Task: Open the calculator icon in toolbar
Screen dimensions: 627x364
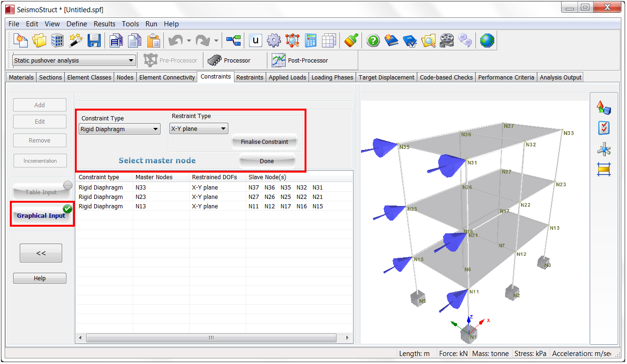Action: (311, 41)
